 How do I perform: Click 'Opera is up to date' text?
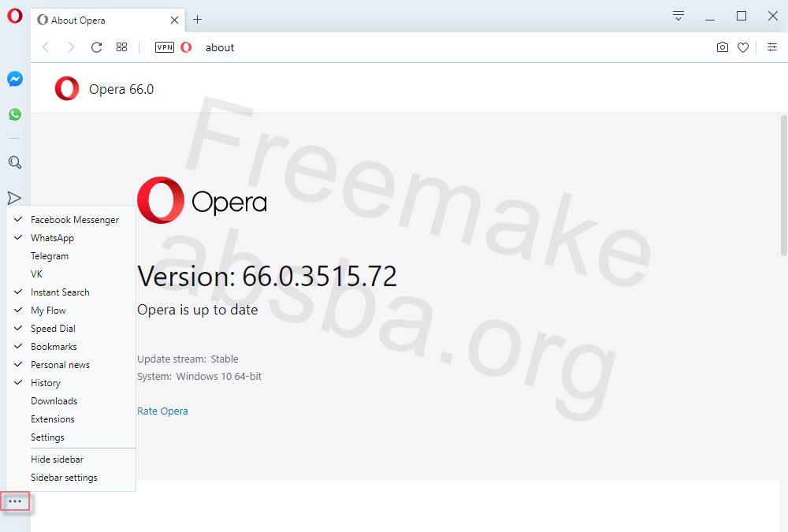coord(198,310)
